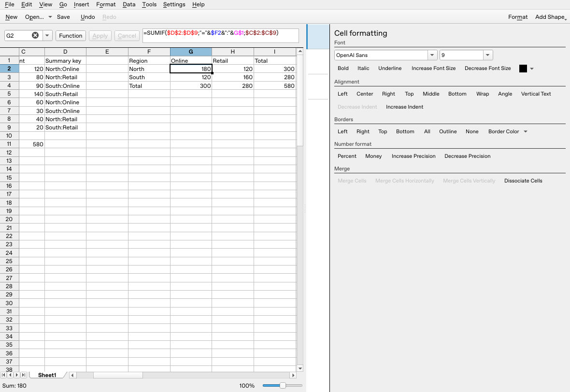The height and width of the screenshot is (392, 570).
Task: Open the View menu
Action: pos(45,4)
